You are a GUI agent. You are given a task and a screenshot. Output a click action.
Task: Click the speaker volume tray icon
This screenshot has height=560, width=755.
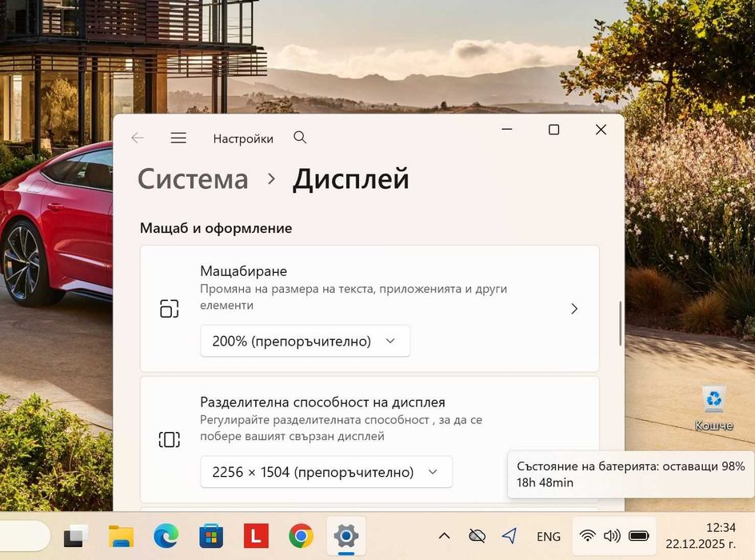[x=612, y=536]
